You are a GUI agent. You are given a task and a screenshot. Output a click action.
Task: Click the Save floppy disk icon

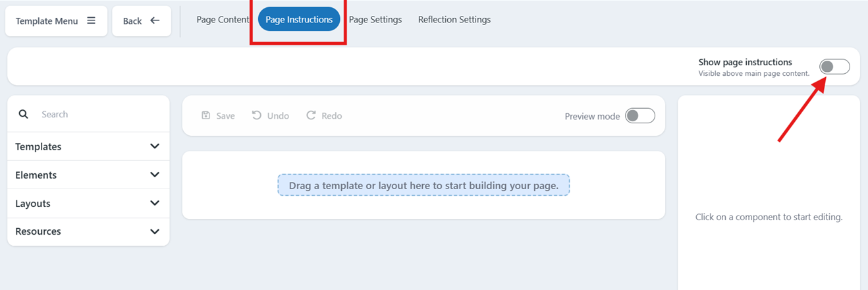point(205,115)
